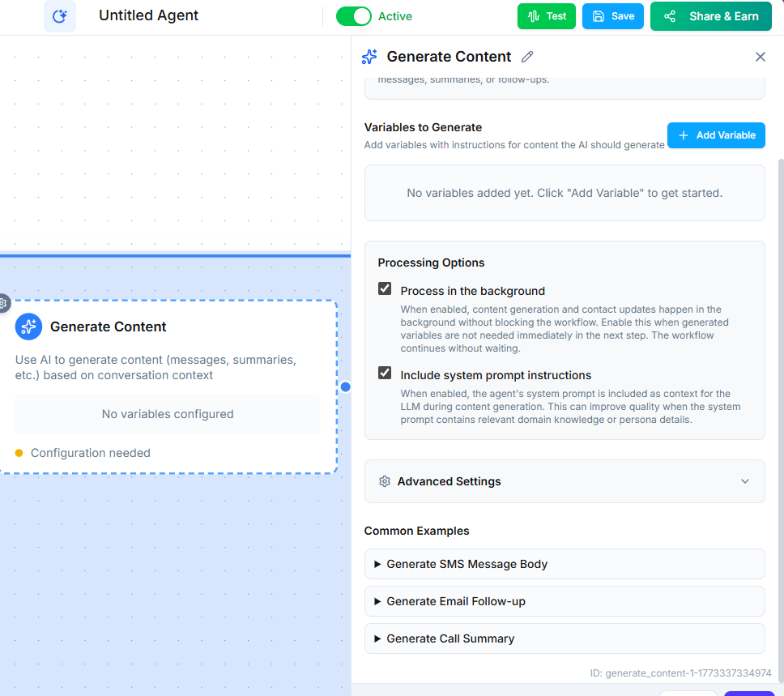The image size is (784, 696).
Task: Uncheck Process in the background
Action: tap(384, 288)
